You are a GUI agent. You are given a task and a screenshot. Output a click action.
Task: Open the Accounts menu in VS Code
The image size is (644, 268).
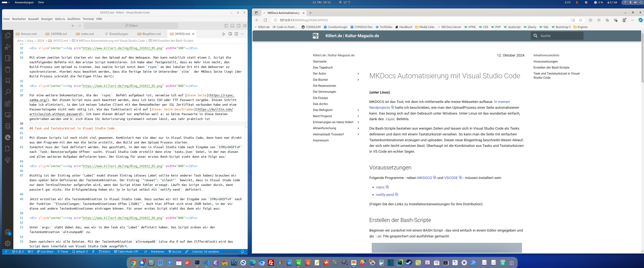coord(8,232)
